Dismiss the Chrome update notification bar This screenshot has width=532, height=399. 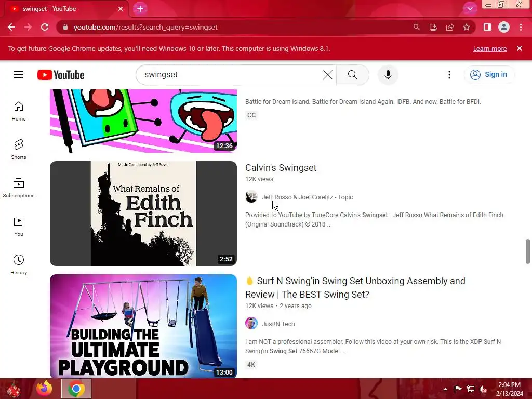coord(520,48)
